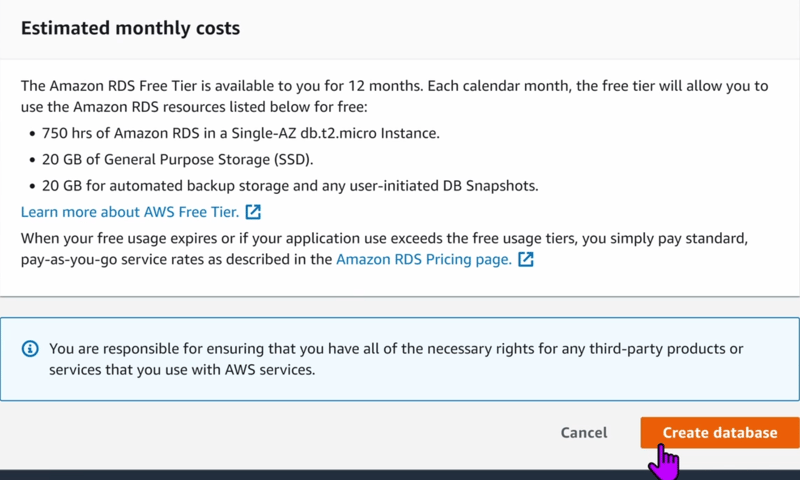Cancel the database creation
Image resolution: width=800 pixels, height=480 pixels.
pos(584,433)
